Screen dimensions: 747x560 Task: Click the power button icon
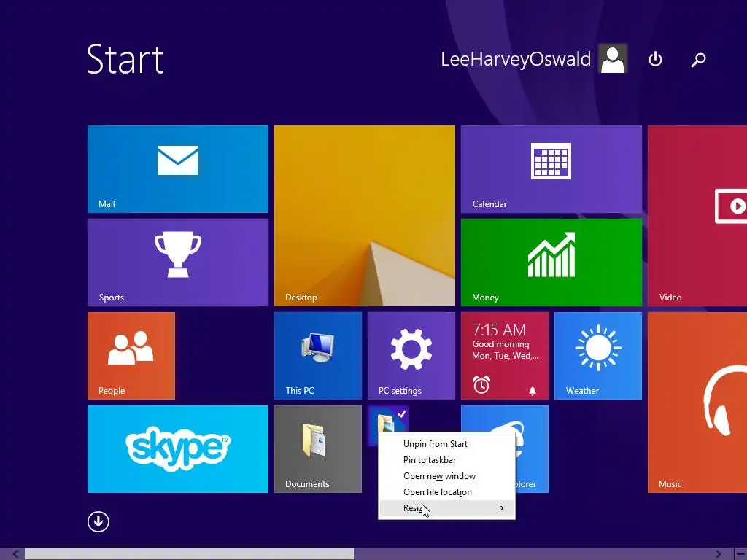(656, 59)
